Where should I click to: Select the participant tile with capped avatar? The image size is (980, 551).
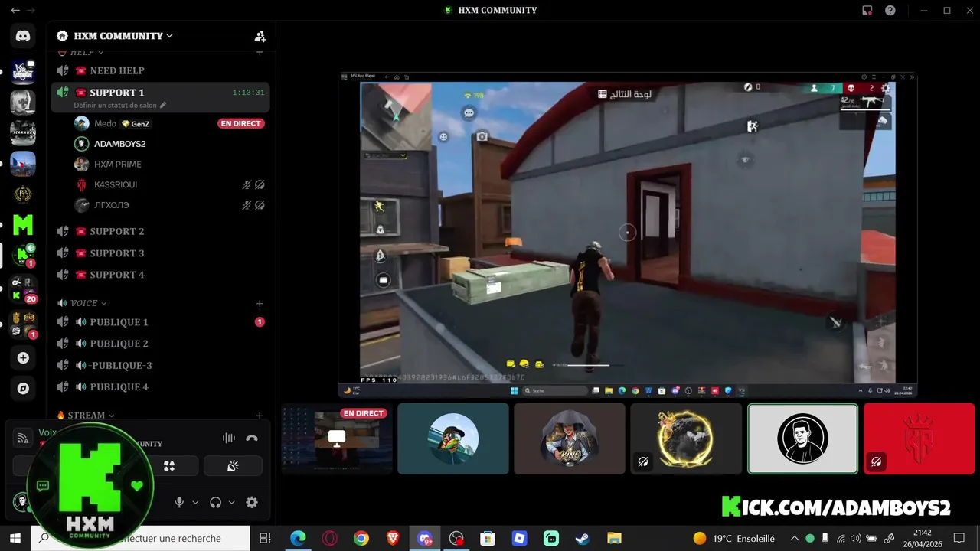pos(453,439)
